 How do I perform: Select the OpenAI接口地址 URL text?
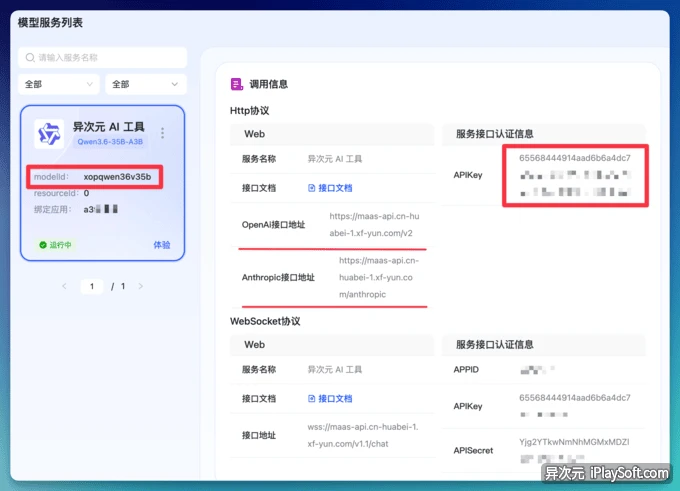click(374, 225)
